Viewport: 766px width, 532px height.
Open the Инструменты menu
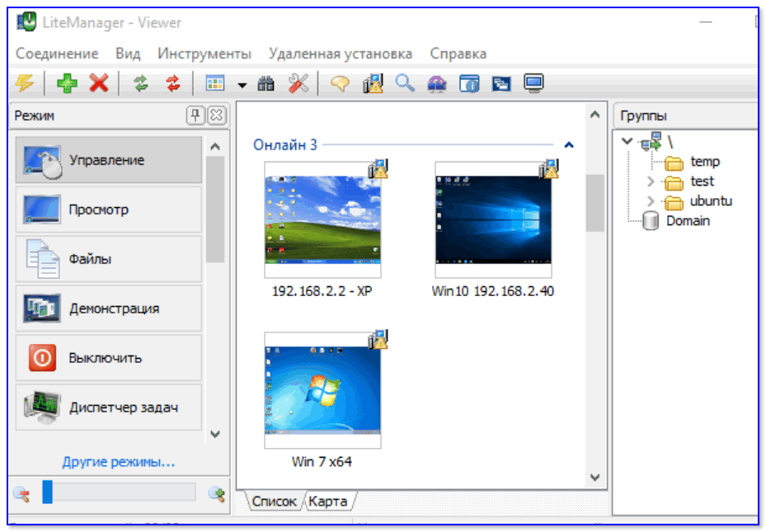pyautogui.click(x=204, y=54)
